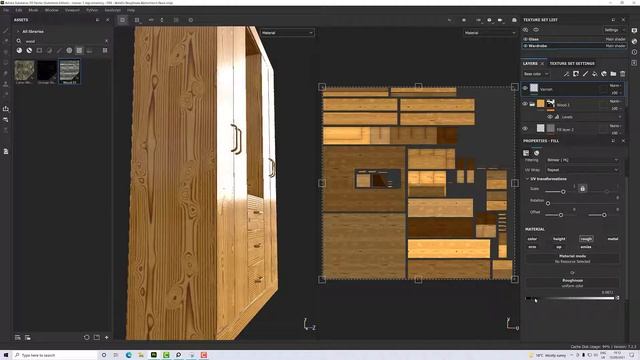This screenshot has width=640, height=360.
Task: Click Roughness uniform color button
Action: (x=573, y=283)
